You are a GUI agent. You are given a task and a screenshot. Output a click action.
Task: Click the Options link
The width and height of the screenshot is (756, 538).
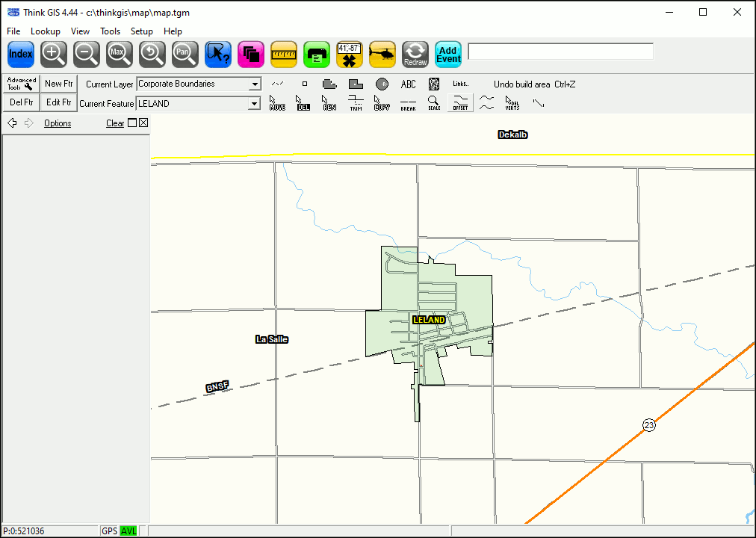coord(58,123)
